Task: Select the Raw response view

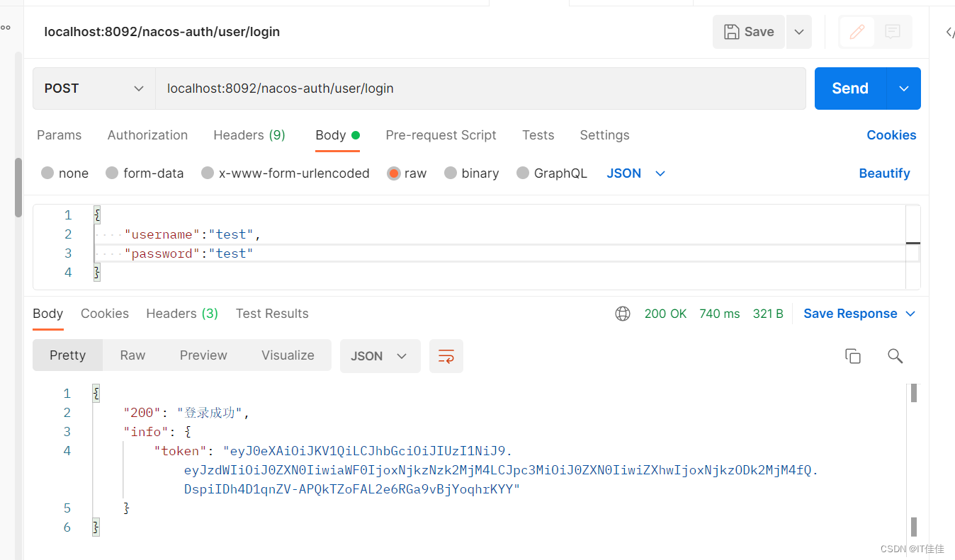Action: (132, 355)
